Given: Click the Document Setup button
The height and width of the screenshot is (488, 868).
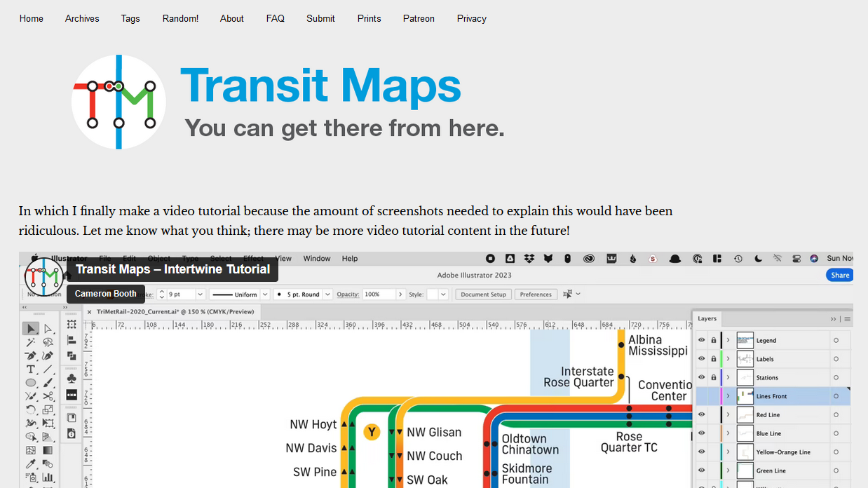Looking at the screenshot, I should click(484, 294).
